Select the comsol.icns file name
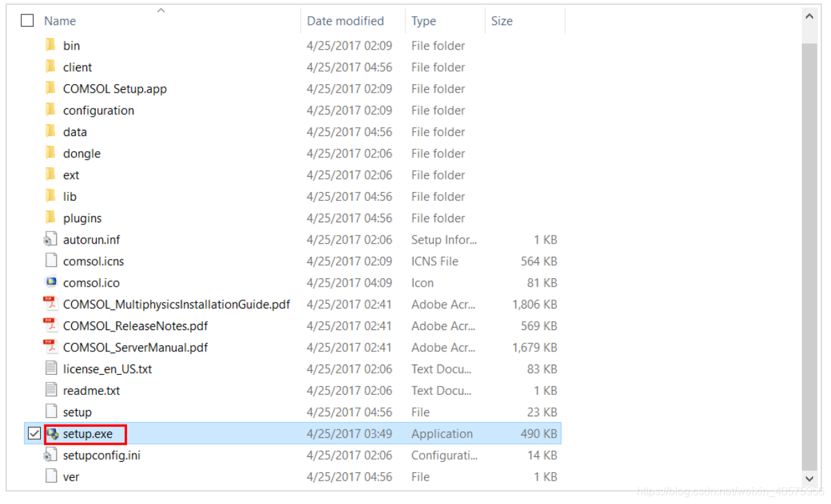Image resolution: width=831 pixels, height=504 pixels. [93, 261]
